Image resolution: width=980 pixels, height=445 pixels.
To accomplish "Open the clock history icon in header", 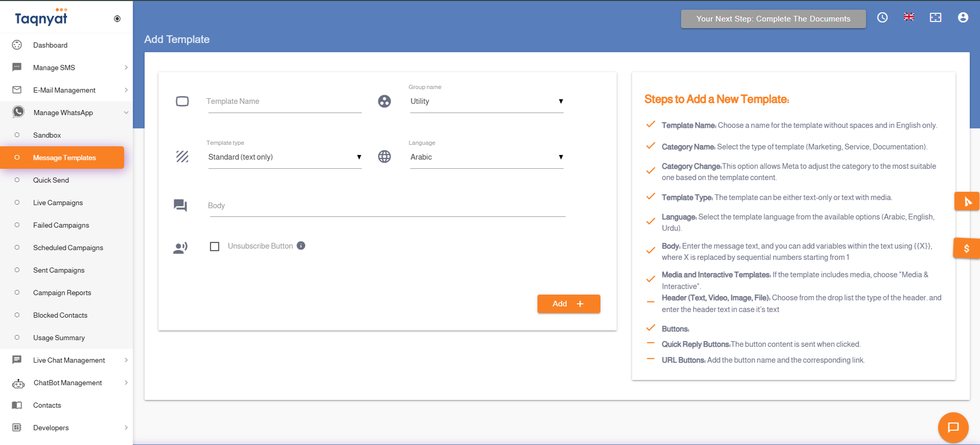I will coord(882,17).
